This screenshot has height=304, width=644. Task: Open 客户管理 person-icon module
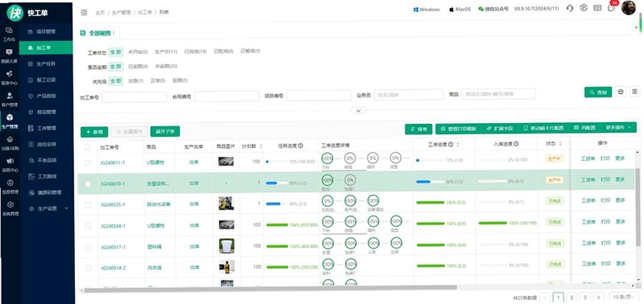[9, 99]
